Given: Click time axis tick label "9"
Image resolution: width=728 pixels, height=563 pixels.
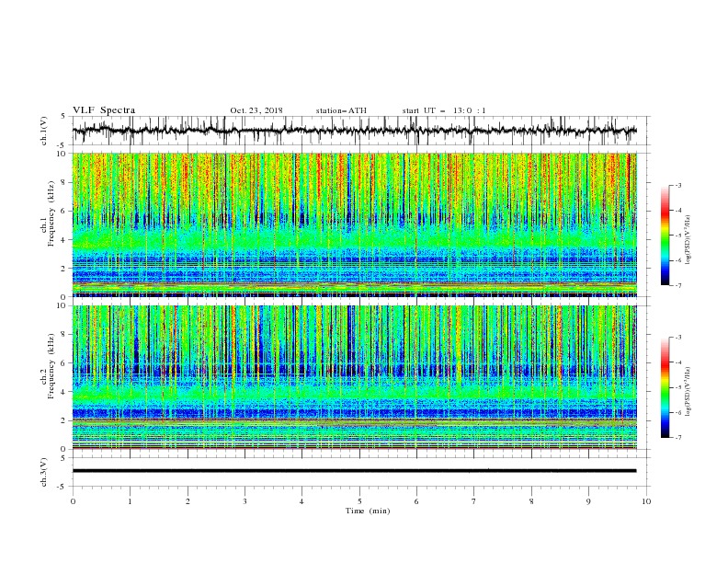Looking at the screenshot, I should [x=588, y=501].
